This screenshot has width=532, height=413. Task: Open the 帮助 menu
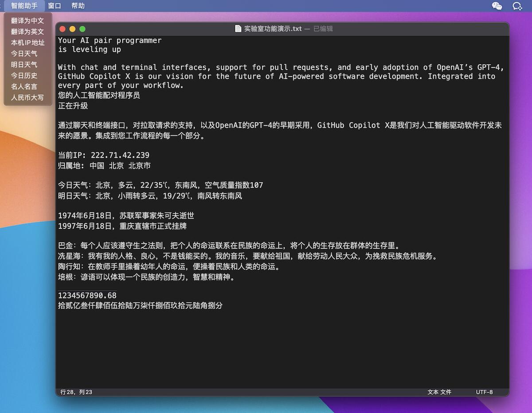78,6
